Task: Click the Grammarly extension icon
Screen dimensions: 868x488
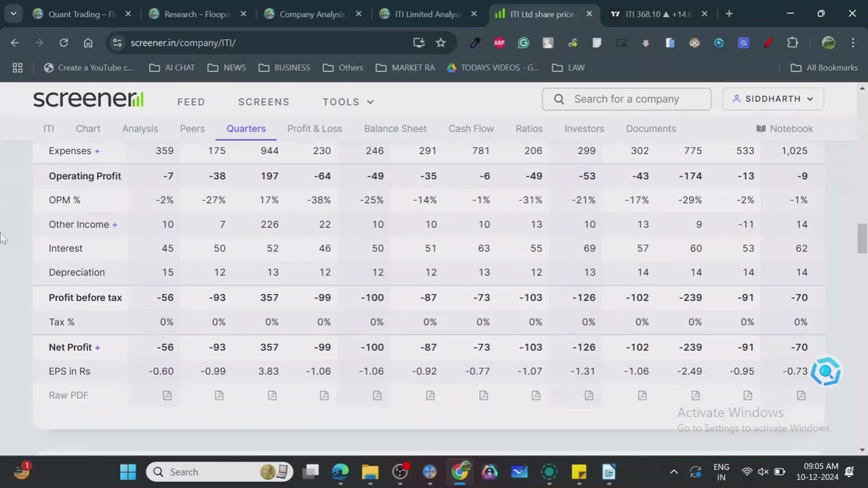Action: click(x=524, y=43)
